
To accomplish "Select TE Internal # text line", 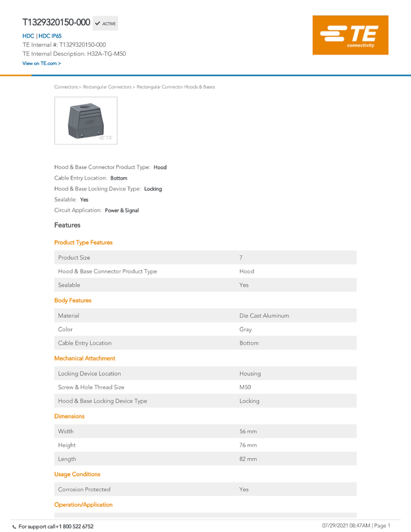I will pyautogui.click(x=64, y=45).
